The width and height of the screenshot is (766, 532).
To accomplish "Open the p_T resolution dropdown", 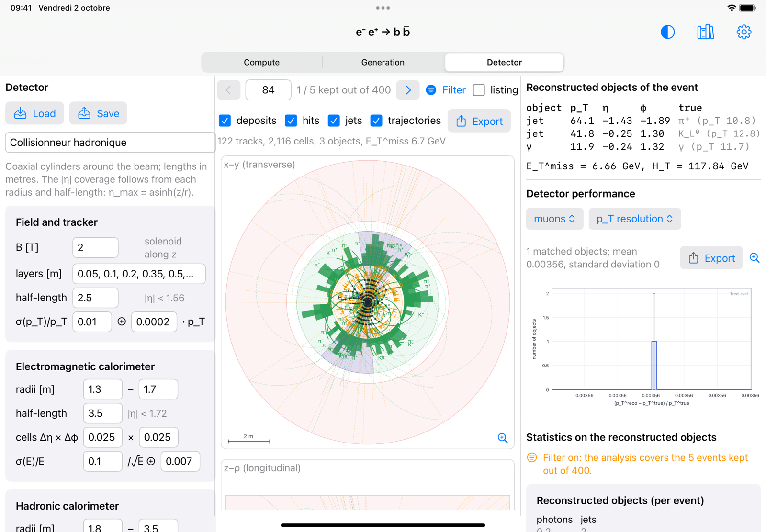I will [x=634, y=219].
